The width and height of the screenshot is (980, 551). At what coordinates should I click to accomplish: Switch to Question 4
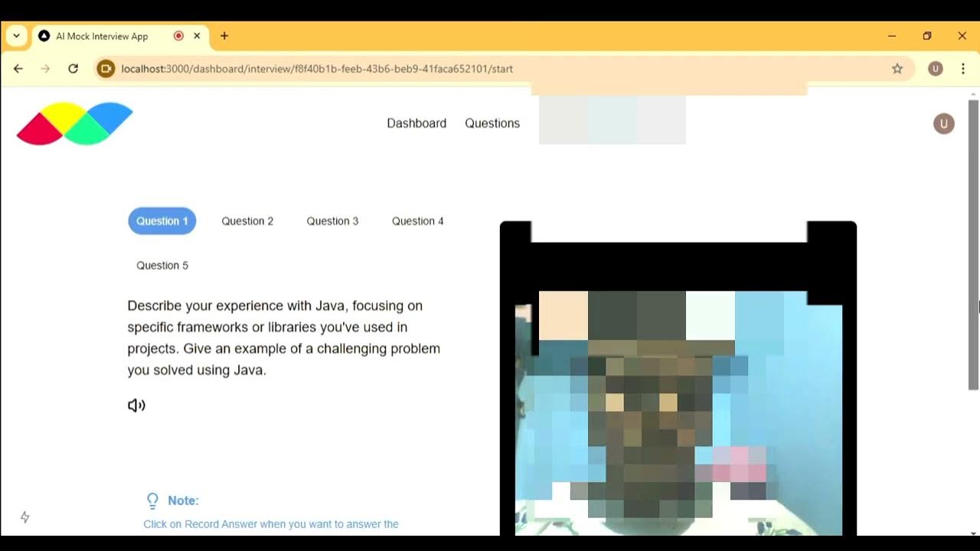pyautogui.click(x=418, y=221)
